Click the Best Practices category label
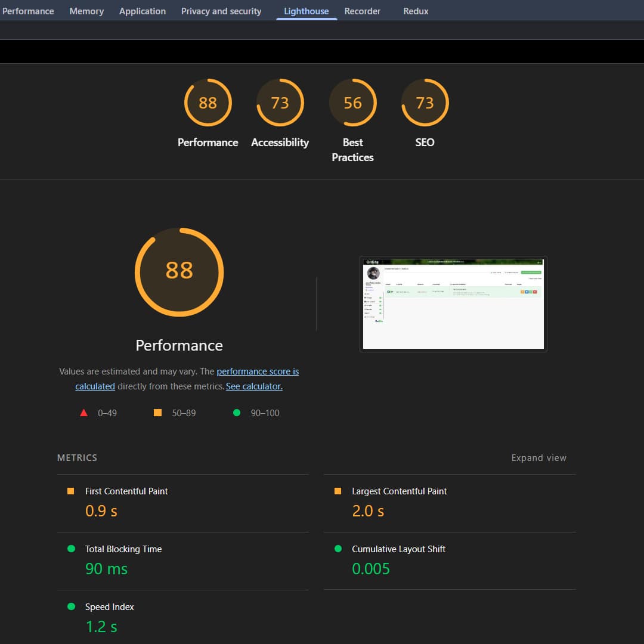 (x=352, y=150)
